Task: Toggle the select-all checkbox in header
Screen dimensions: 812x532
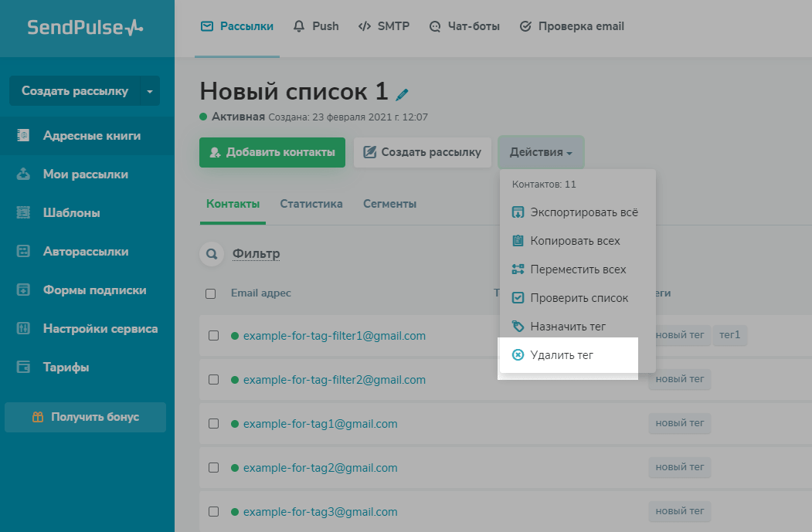Action: [x=211, y=293]
